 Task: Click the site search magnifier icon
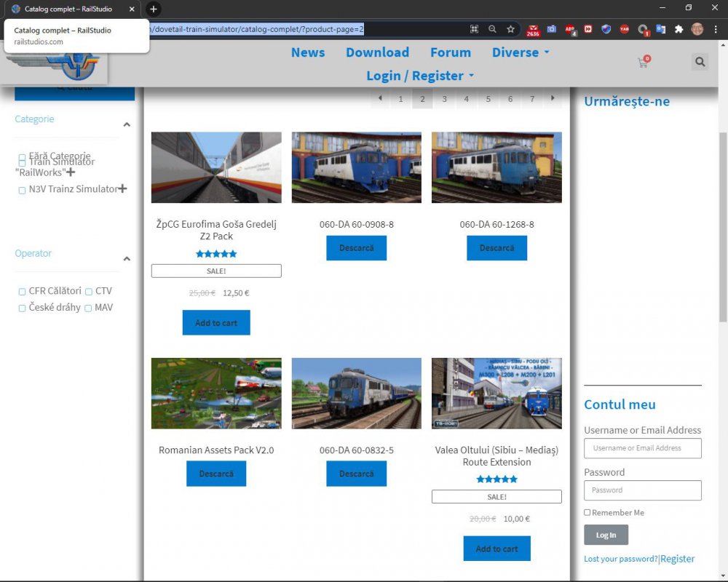point(700,62)
